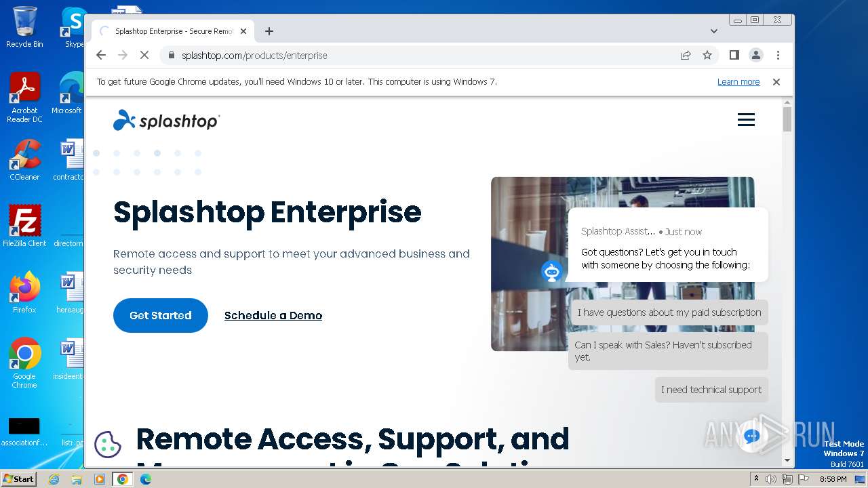
Task: Open the chat bubble launcher icon
Action: pyautogui.click(x=751, y=436)
